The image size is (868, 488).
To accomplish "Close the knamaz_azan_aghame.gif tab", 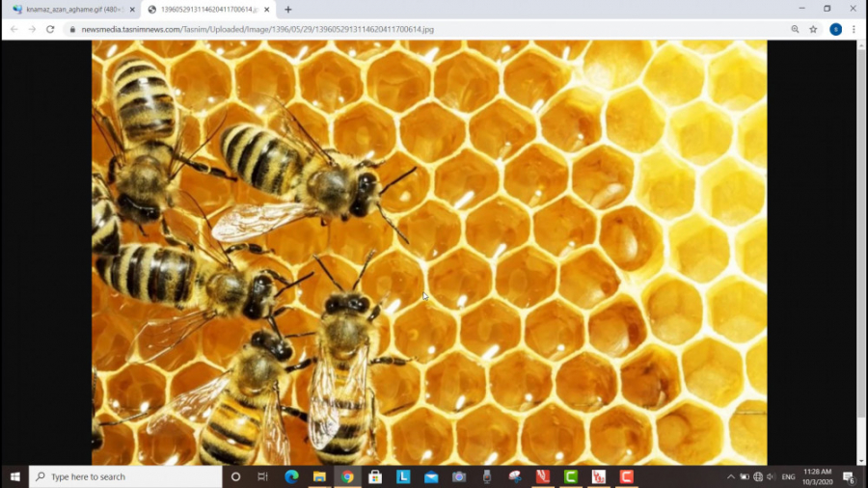I will coord(132,10).
